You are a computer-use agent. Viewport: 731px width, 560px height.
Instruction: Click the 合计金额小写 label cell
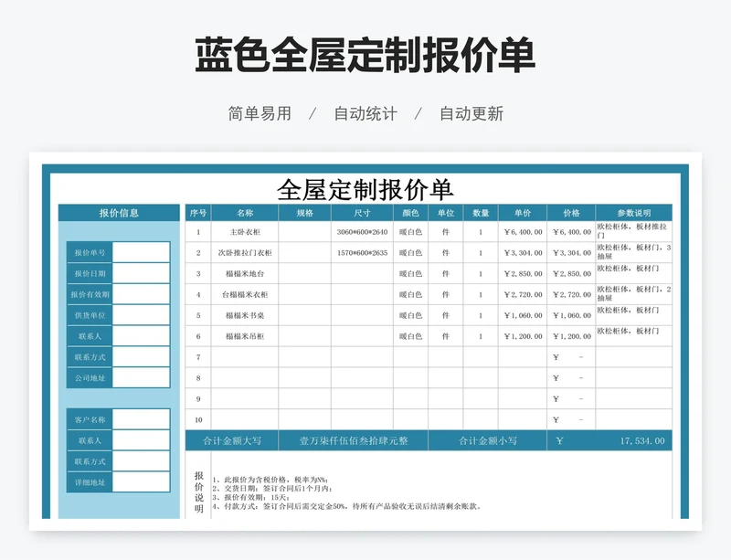click(x=488, y=440)
